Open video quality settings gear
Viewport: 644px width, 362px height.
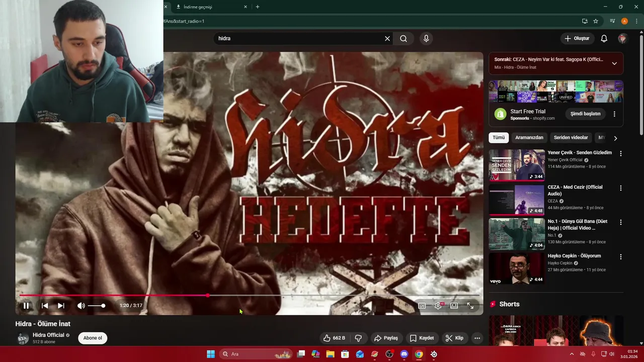(x=438, y=305)
